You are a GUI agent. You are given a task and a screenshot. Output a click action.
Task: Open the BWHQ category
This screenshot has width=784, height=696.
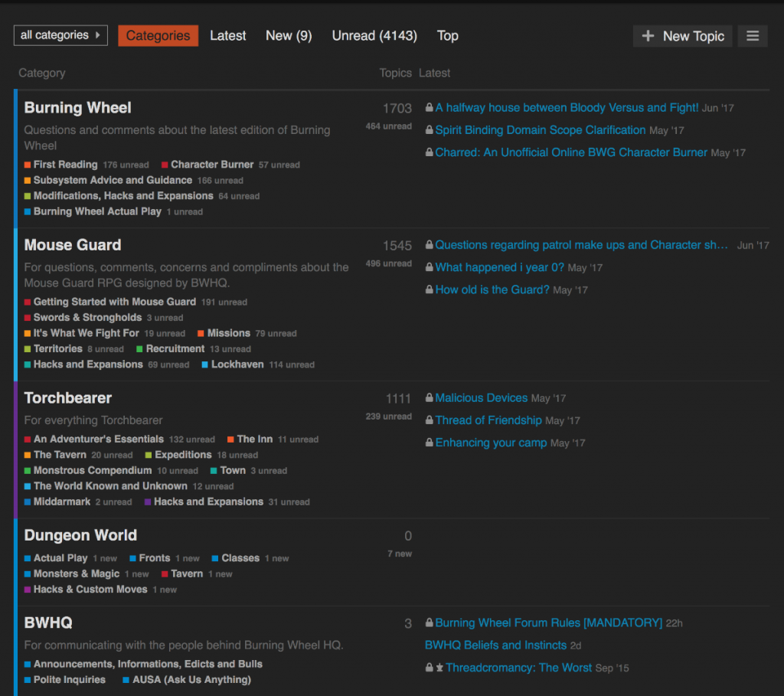tap(48, 622)
